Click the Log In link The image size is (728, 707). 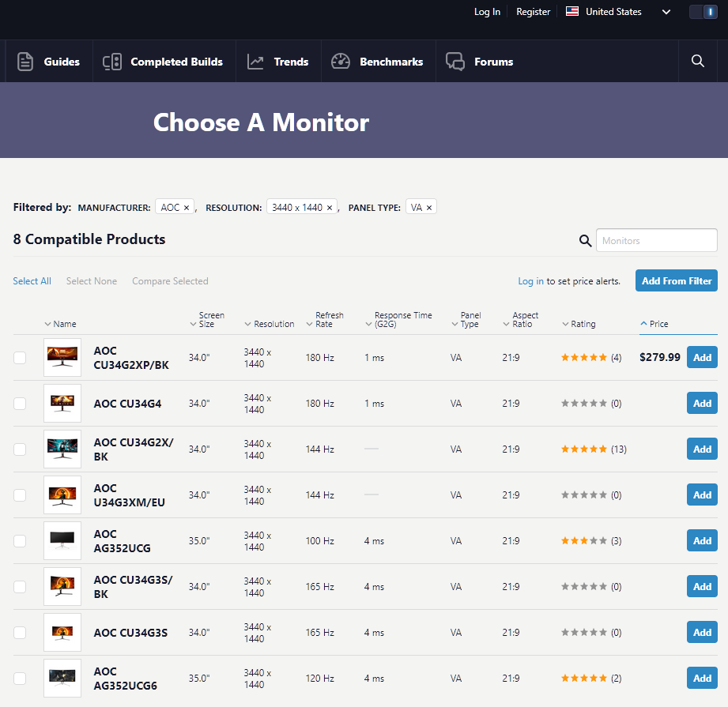click(x=487, y=12)
